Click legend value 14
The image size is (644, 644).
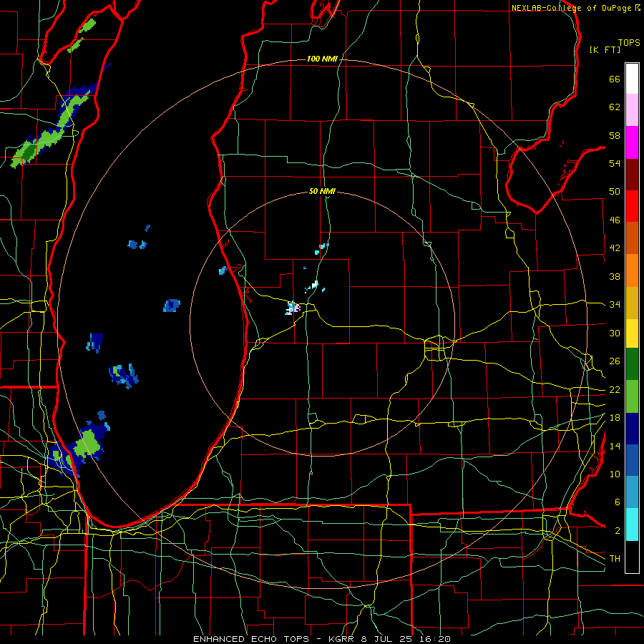pyautogui.click(x=615, y=446)
